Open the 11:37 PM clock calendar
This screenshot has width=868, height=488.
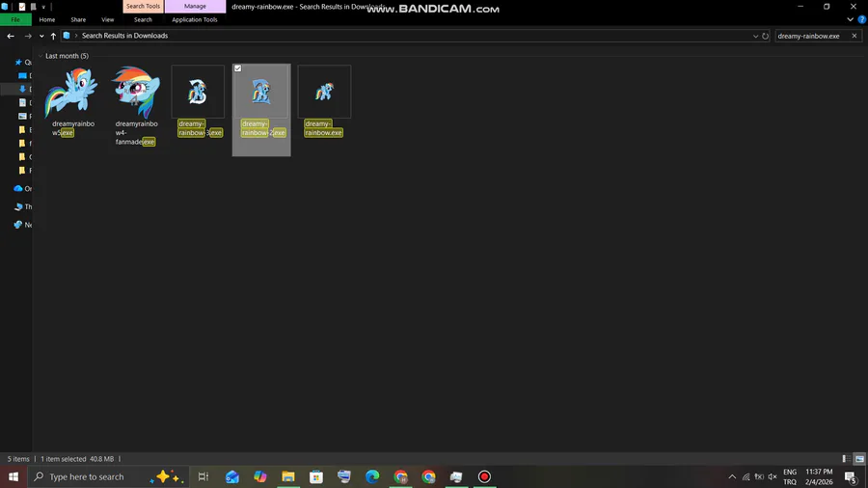point(819,477)
